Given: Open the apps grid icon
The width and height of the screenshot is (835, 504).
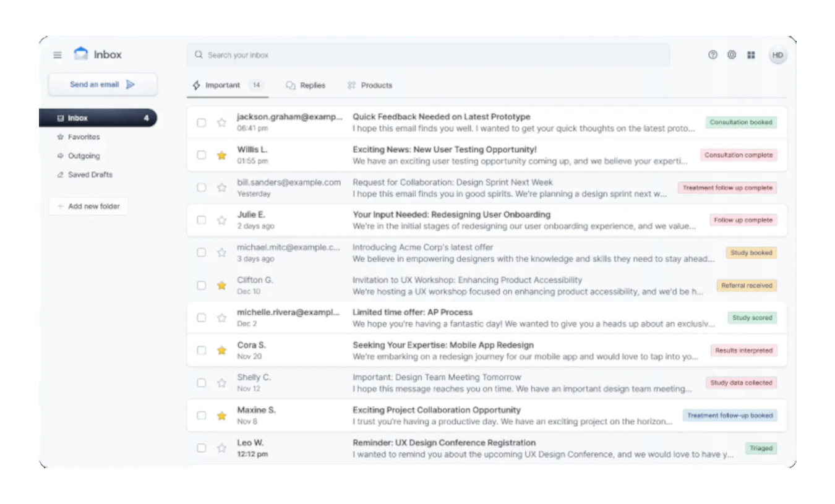Looking at the screenshot, I should (x=751, y=55).
